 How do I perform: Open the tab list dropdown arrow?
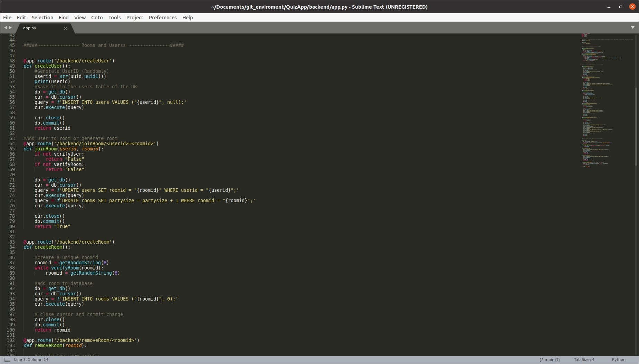[632, 28]
